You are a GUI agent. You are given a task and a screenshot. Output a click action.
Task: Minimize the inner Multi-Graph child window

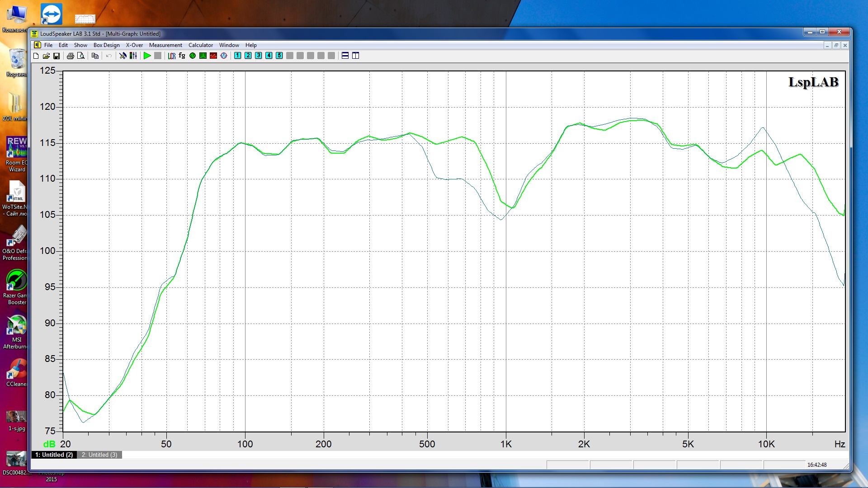click(827, 45)
